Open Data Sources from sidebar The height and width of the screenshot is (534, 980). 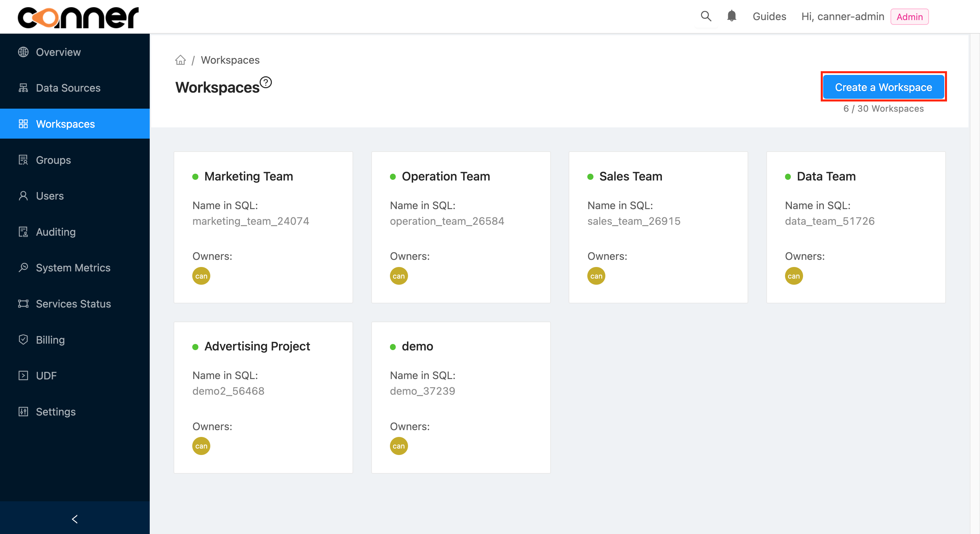75,88
